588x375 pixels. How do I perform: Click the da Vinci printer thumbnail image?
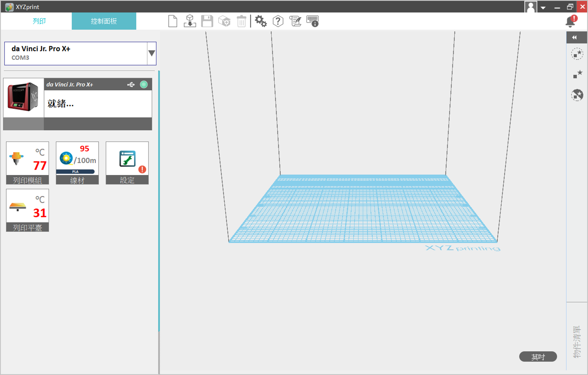pos(23,97)
